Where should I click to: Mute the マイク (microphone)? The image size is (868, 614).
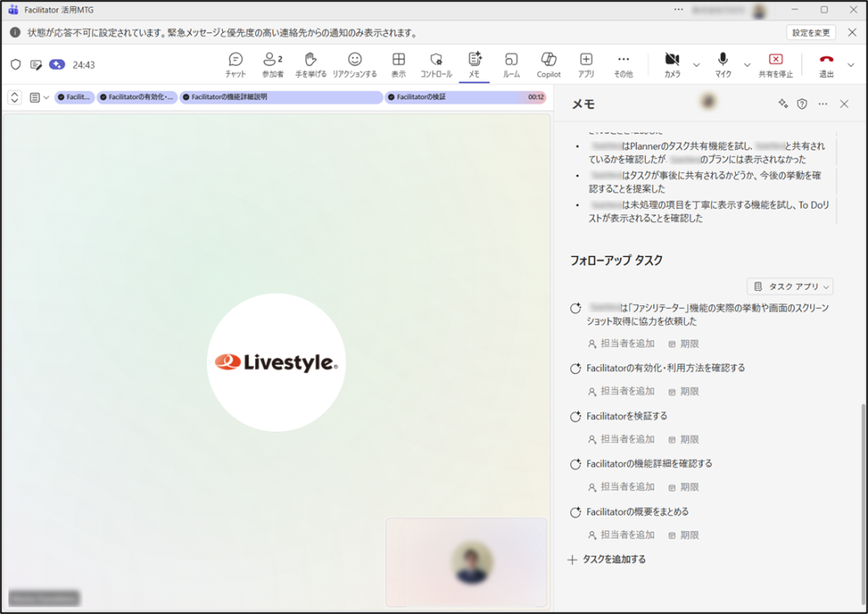723,64
